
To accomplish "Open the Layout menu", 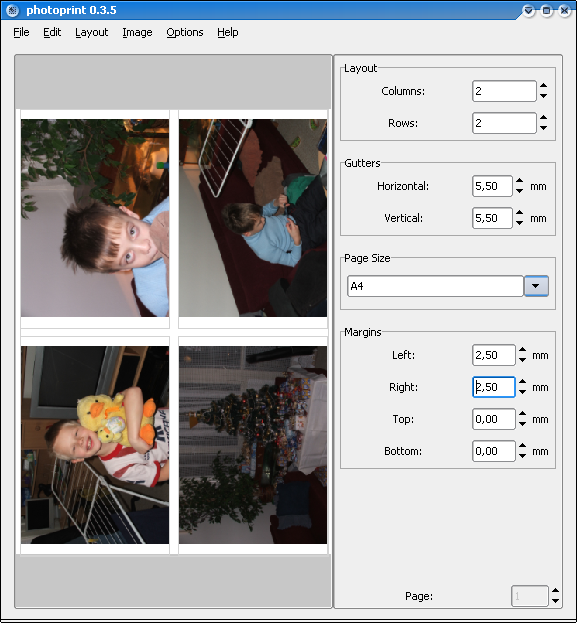I will (91, 32).
